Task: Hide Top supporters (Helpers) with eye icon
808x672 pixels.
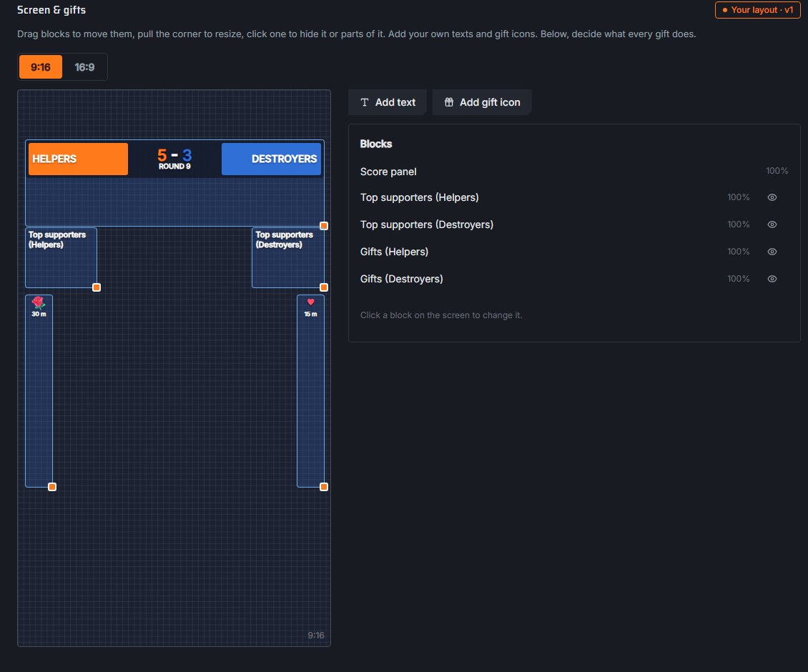Action: (x=772, y=197)
